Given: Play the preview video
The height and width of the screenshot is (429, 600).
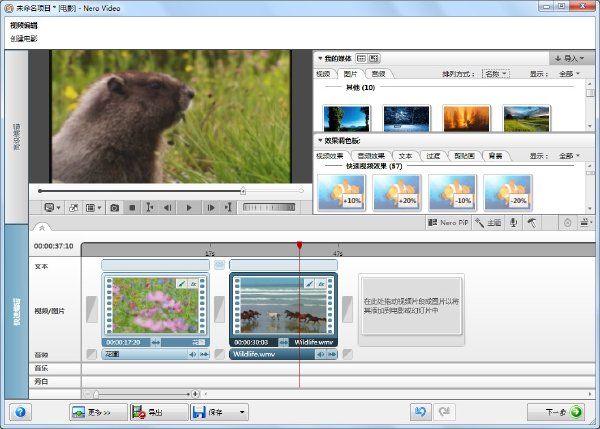Looking at the screenshot, I should (189, 208).
